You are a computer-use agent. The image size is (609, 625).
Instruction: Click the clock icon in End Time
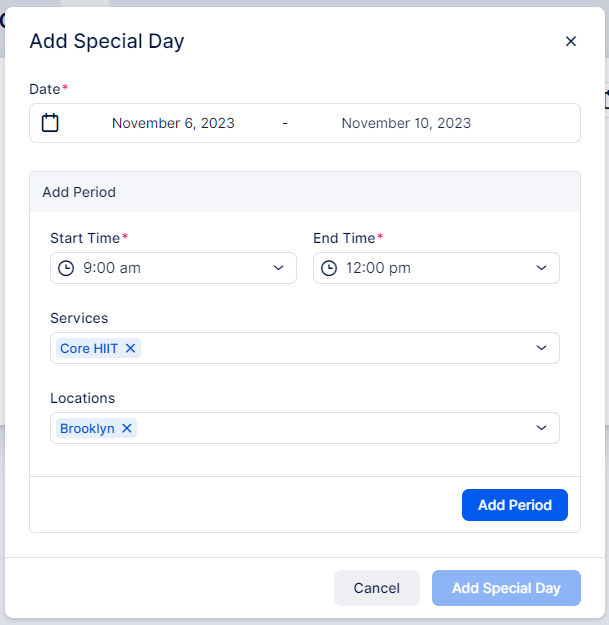pyautogui.click(x=329, y=268)
